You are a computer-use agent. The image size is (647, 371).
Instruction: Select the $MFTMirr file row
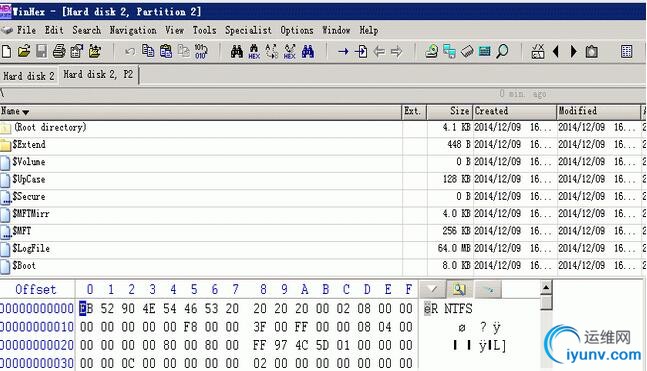[322, 214]
